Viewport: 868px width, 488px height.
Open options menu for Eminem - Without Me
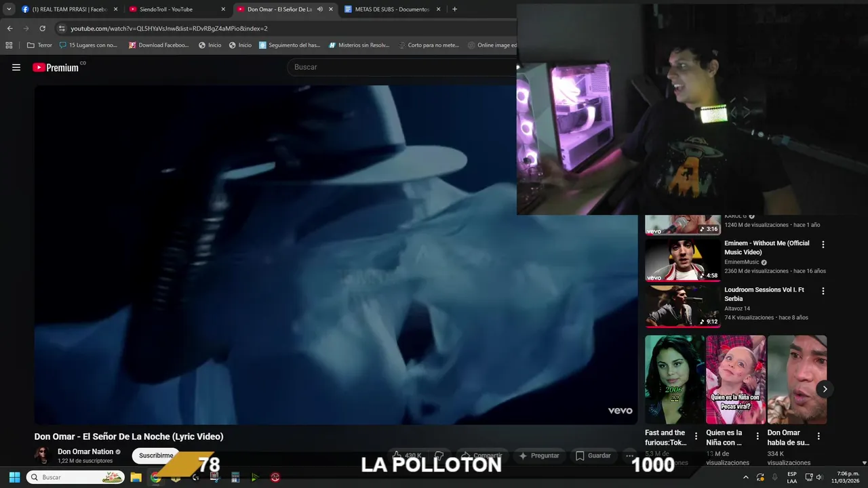[x=823, y=244]
